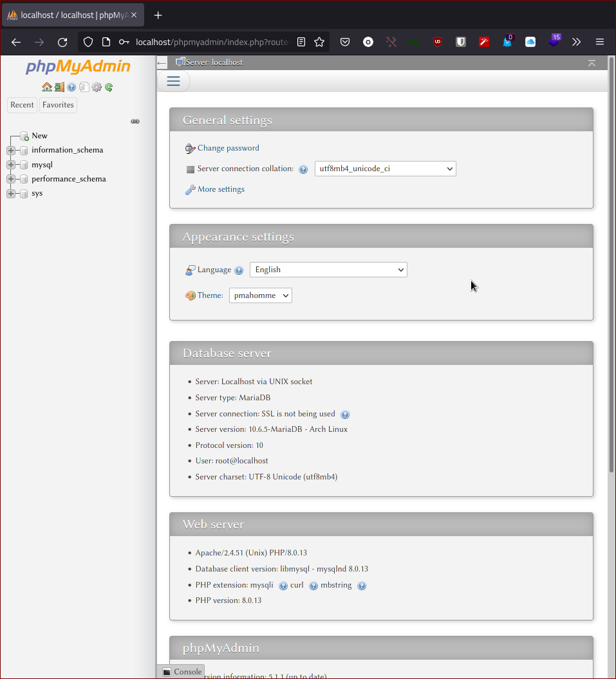Expand the sys database node
616x679 pixels.
(x=11, y=194)
